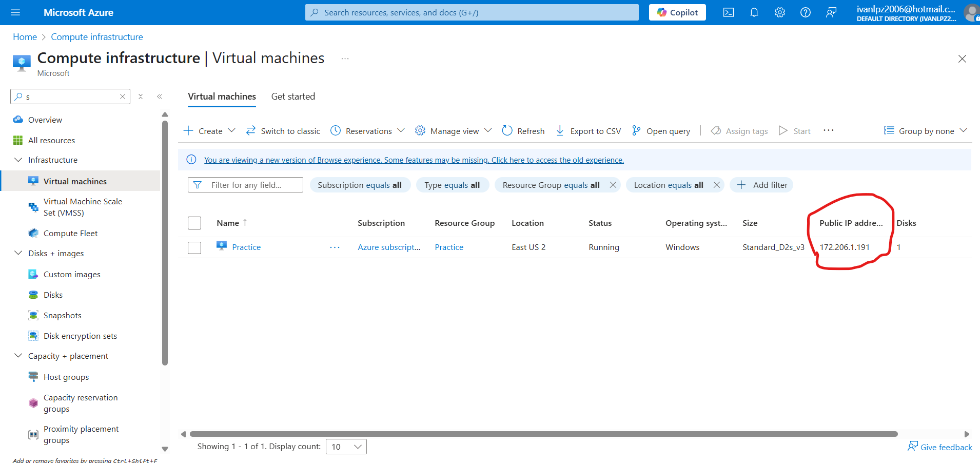
Task: Click Assign tags in toolbar
Action: (x=739, y=131)
